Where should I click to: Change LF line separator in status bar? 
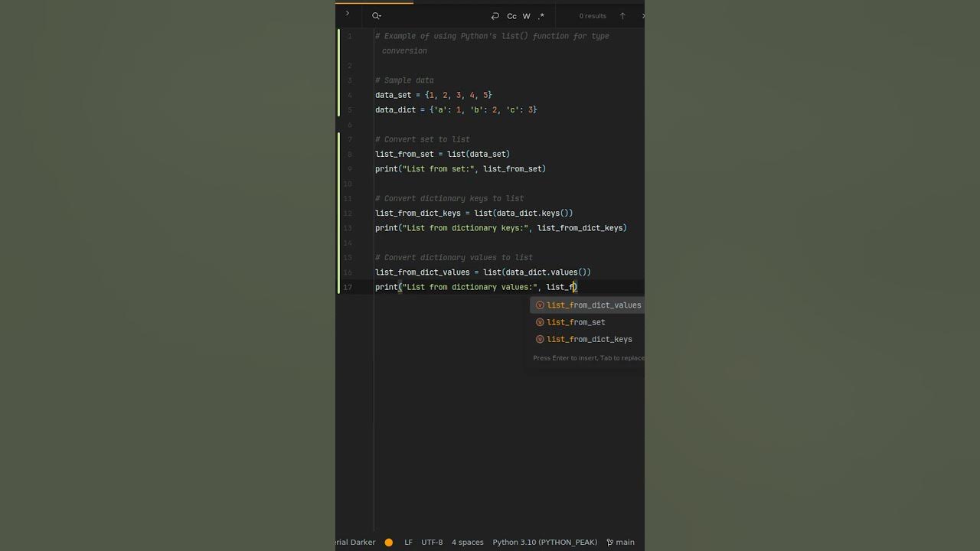point(408,542)
